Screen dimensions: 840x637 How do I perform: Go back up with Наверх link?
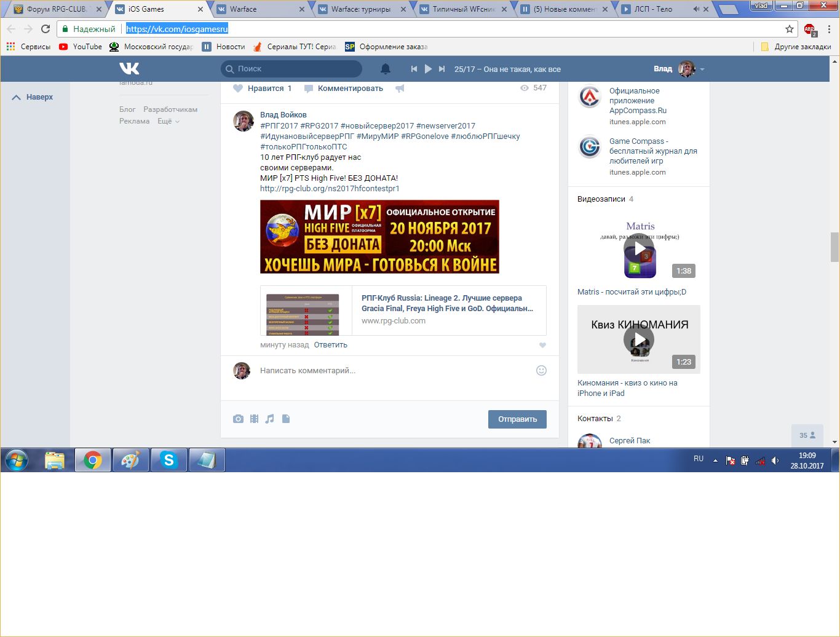pos(33,97)
